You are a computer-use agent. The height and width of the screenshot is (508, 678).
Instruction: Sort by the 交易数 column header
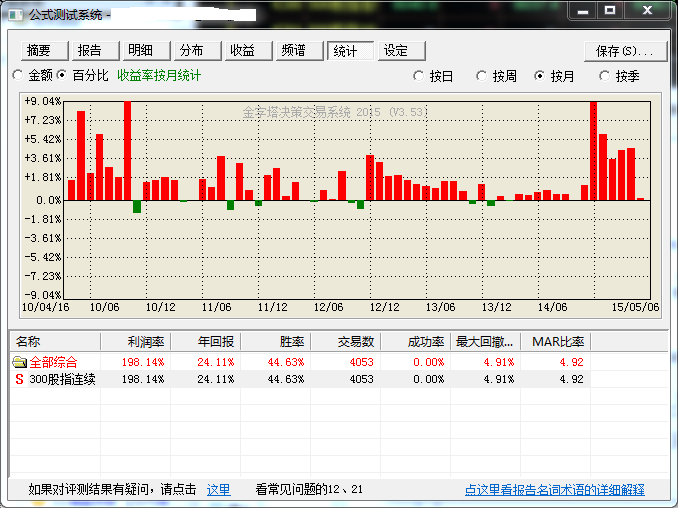[346, 342]
